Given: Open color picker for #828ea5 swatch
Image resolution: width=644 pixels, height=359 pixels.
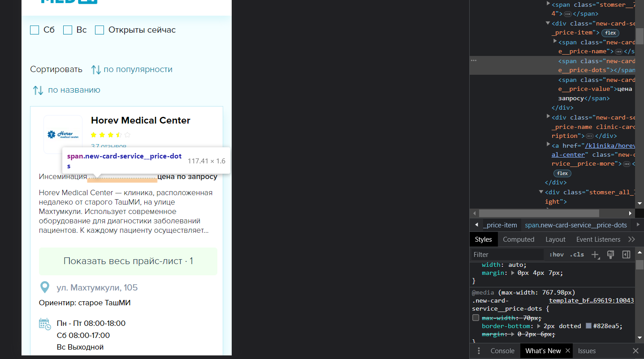Looking at the screenshot, I should (588, 326).
